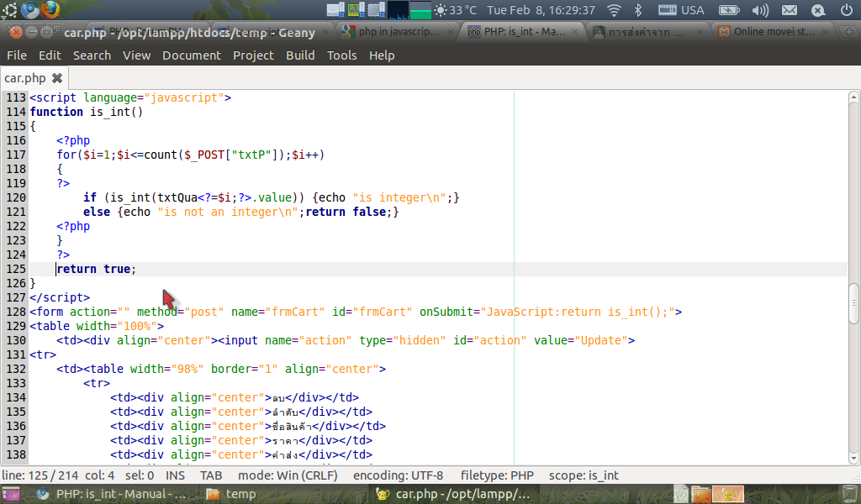
Task: Click 'scope: is_int' in status bar
Action: point(584,475)
